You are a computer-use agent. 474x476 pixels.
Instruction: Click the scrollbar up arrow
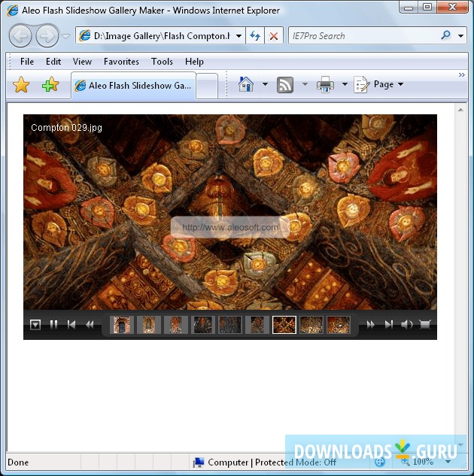pos(460,110)
